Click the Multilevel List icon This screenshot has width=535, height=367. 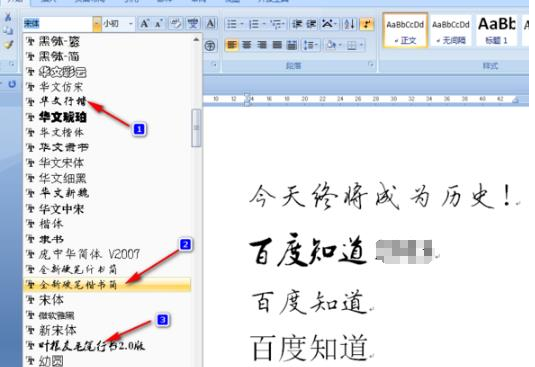click(276, 24)
